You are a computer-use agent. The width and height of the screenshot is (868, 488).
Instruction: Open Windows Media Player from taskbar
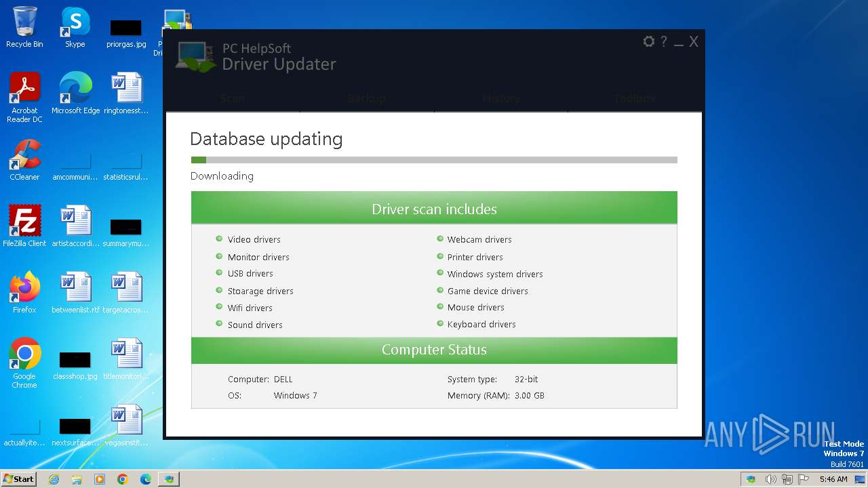point(100,479)
